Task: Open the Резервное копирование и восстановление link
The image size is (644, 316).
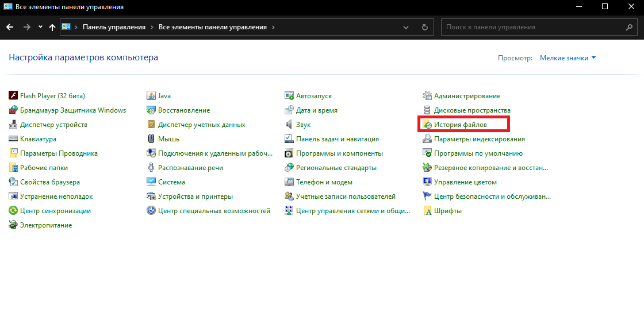Action: (x=491, y=167)
